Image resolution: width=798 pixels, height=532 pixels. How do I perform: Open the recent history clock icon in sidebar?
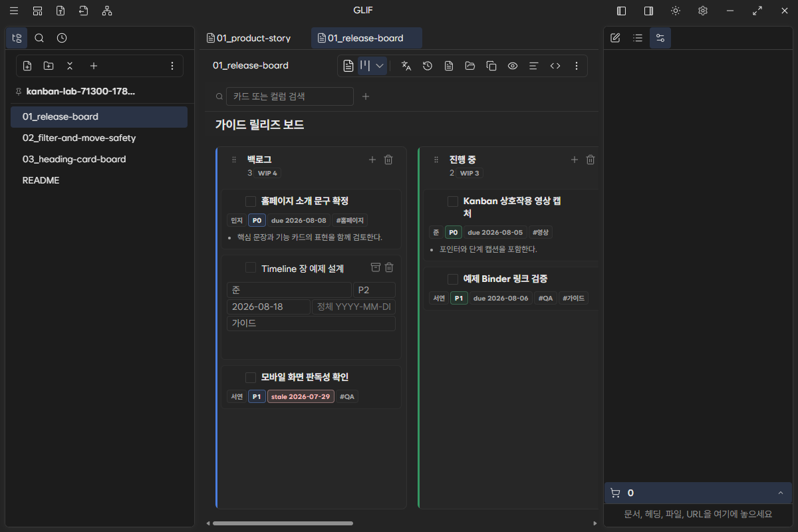62,38
